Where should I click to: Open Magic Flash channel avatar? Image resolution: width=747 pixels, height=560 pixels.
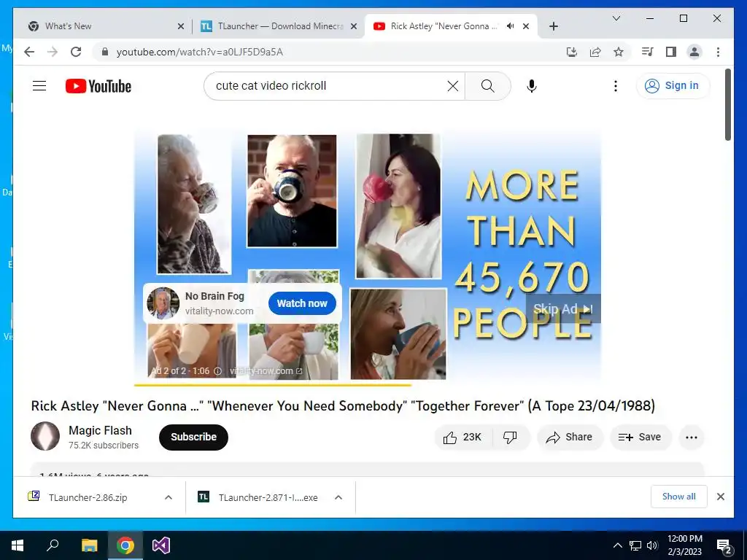pos(45,436)
